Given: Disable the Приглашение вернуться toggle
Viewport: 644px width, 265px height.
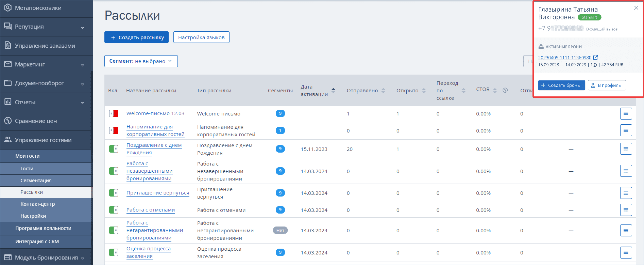Looking at the screenshot, I should click(114, 193).
